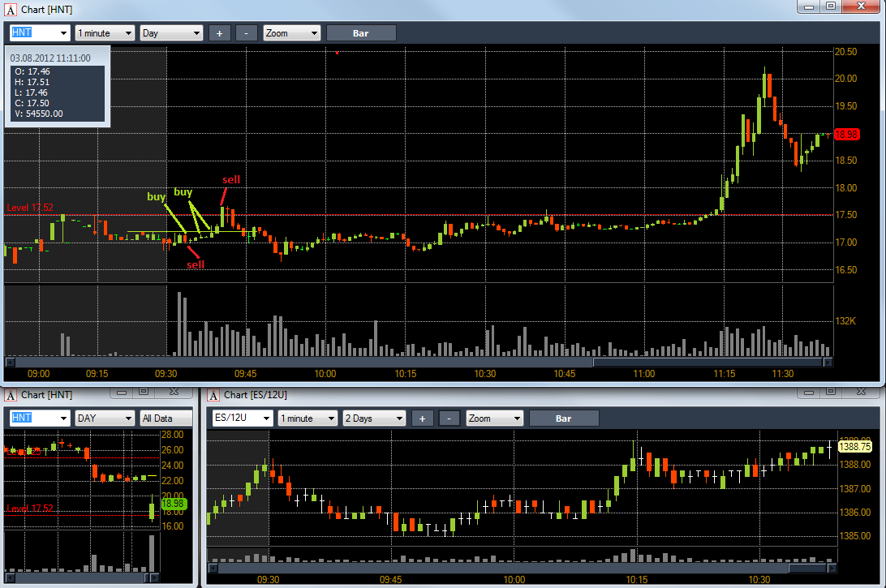Image resolution: width=886 pixels, height=588 pixels.
Task: Minimize the small Chart [HNT] window
Action: tap(122, 392)
